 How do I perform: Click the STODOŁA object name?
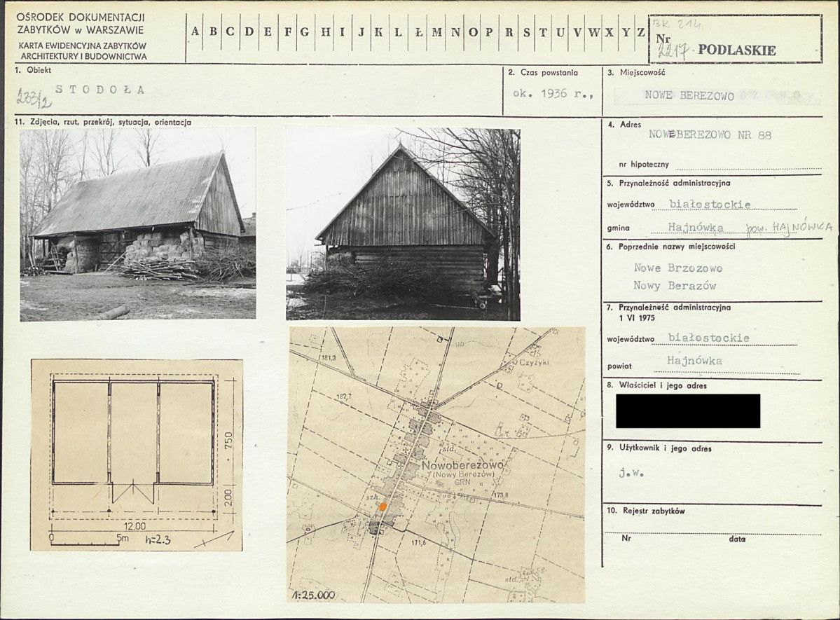pos(100,90)
